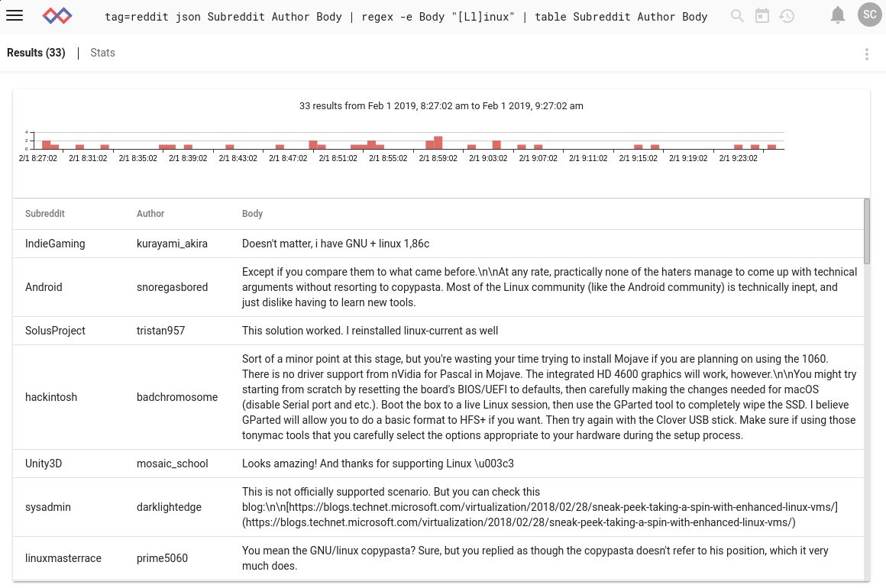Image resolution: width=886 pixels, height=588 pixels.
Task: Switch to the Stats tab
Action: click(103, 53)
